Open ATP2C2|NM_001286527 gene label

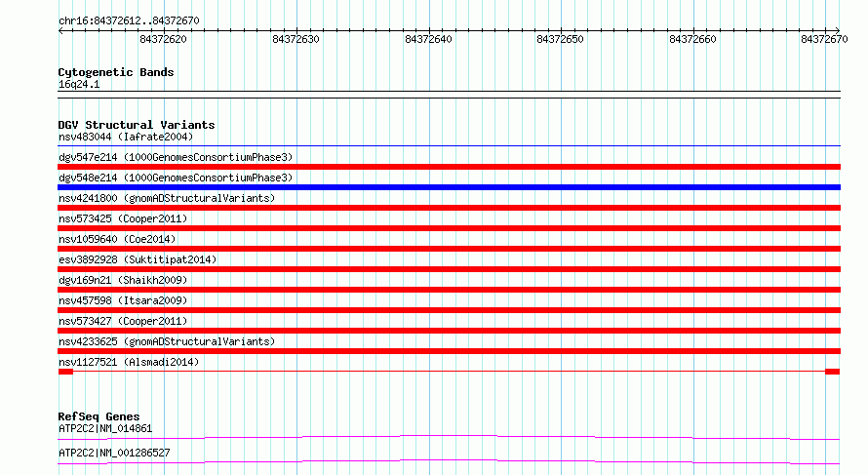point(114,453)
